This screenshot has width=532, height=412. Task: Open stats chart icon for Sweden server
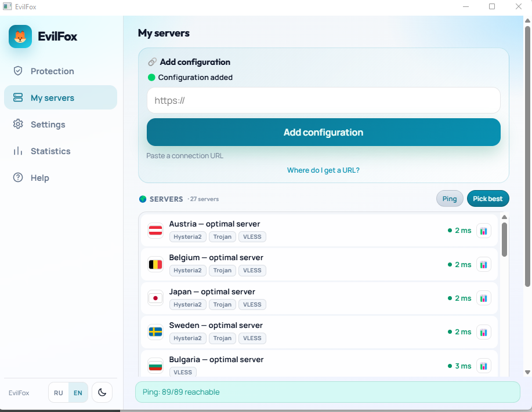[484, 332]
